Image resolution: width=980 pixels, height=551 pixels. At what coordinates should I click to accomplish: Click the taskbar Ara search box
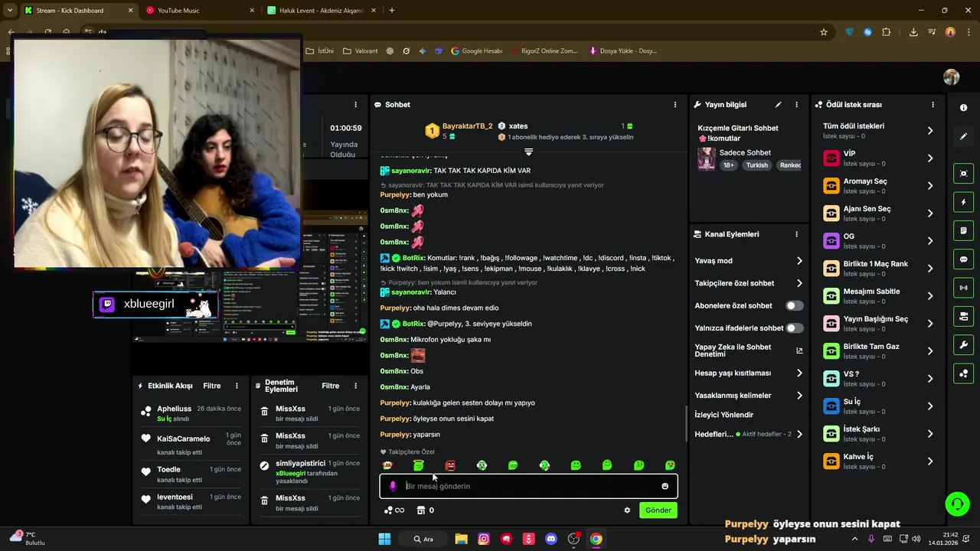[423, 539]
